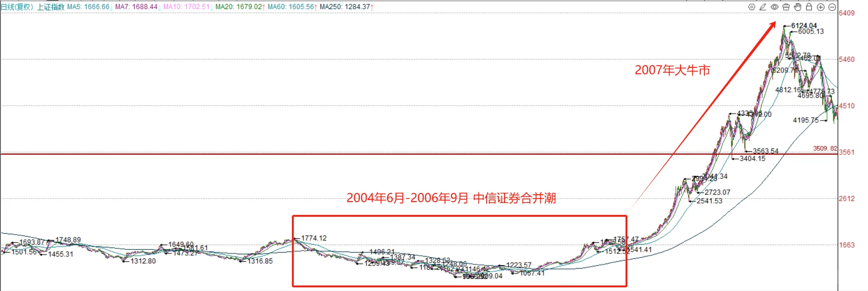Select the hand pan tool
This screenshot has height=291, width=868.
tap(797, 7)
